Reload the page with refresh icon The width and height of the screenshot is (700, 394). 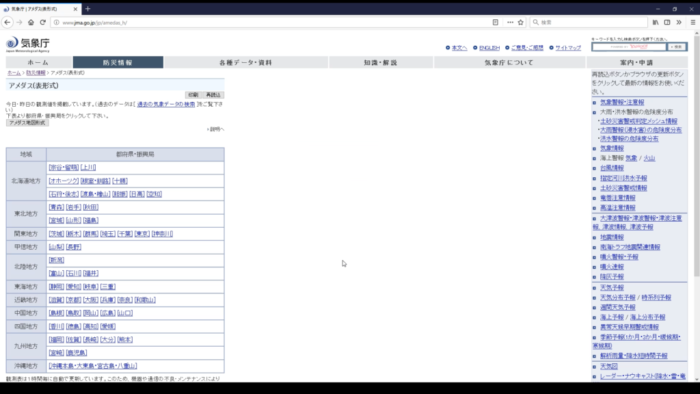tap(43, 22)
